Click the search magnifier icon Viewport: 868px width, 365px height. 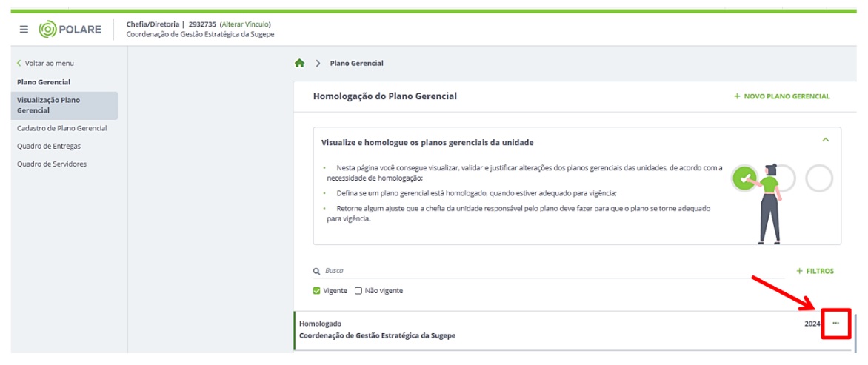(x=317, y=272)
